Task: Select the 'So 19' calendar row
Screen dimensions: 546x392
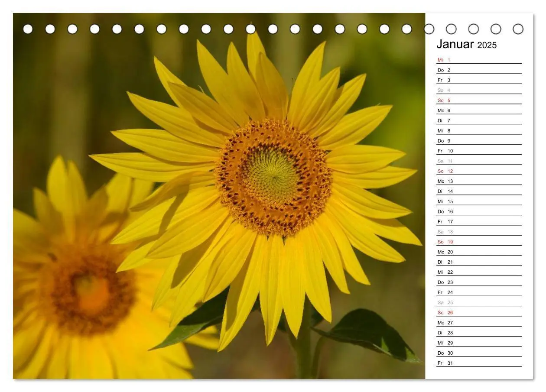Action: (479, 242)
